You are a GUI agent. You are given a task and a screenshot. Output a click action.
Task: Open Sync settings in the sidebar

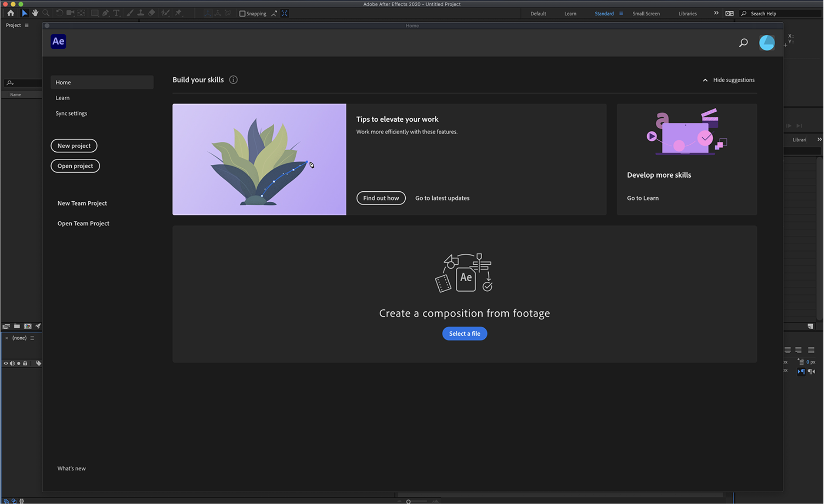pyautogui.click(x=71, y=113)
